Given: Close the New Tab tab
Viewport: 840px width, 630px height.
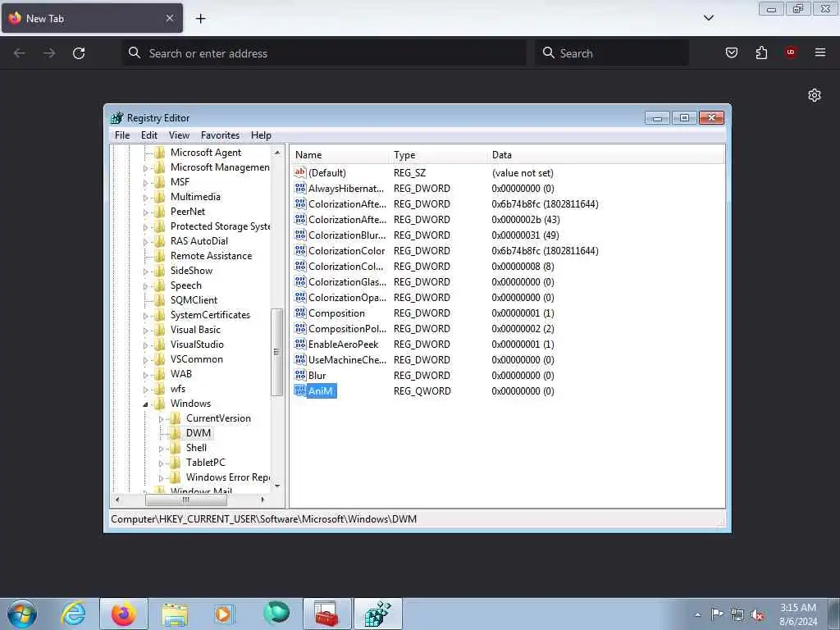Looking at the screenshot, I should pos(169,18).
